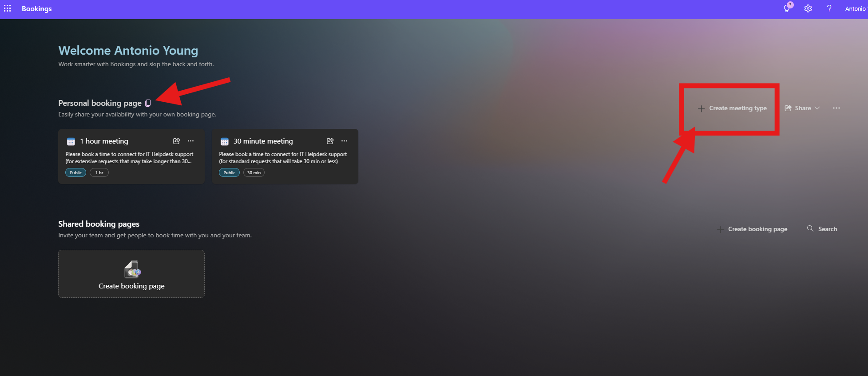
Task: Open the app launcher grid icon
Action: [8, 8]
